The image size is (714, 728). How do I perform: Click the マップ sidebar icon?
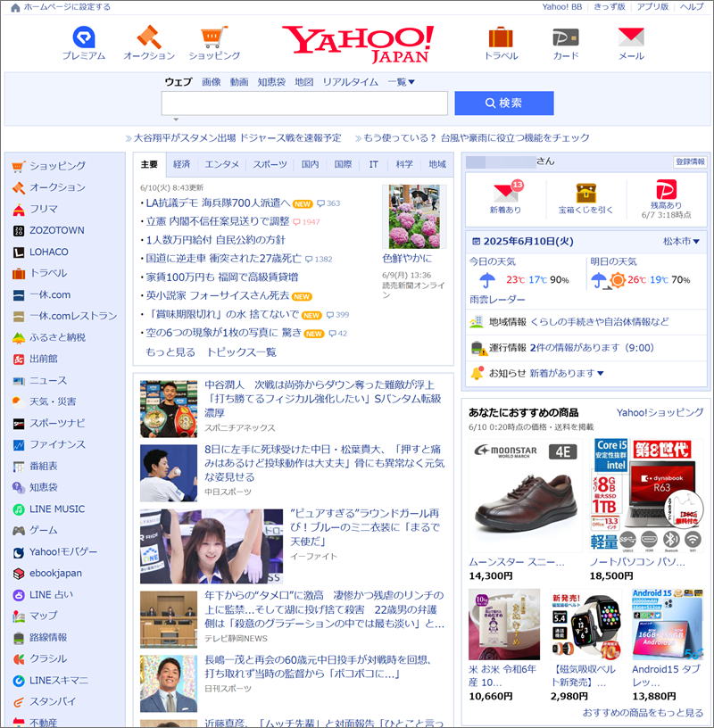click(x=19, y=616)
